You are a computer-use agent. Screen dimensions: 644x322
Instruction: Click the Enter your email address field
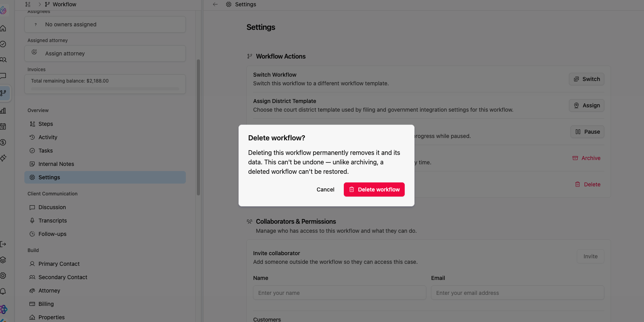click(x=517, y=293)
